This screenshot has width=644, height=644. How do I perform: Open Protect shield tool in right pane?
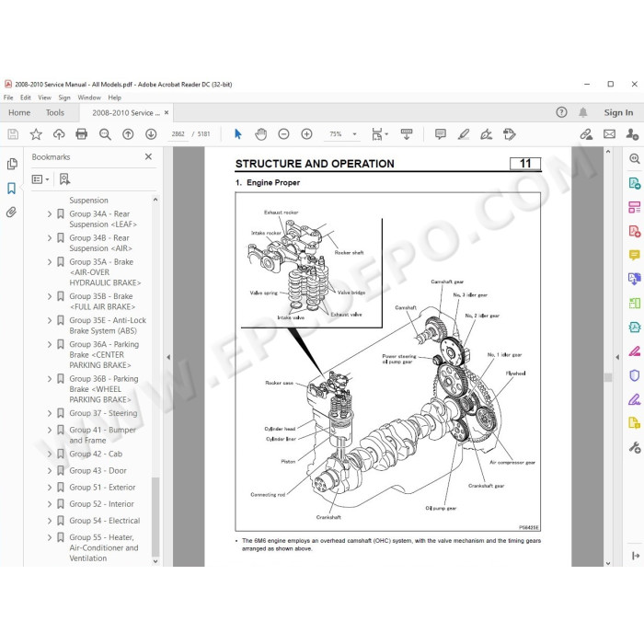point(634,375)
